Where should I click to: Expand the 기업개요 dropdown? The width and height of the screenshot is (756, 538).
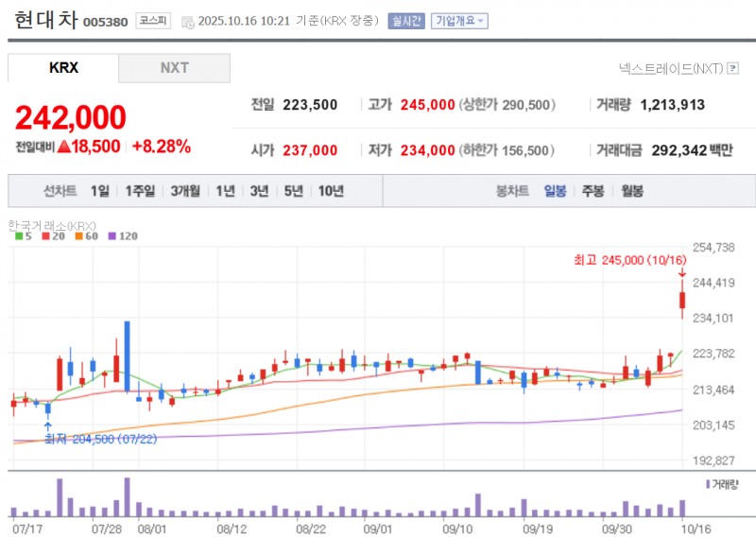[x=459, y=20]
